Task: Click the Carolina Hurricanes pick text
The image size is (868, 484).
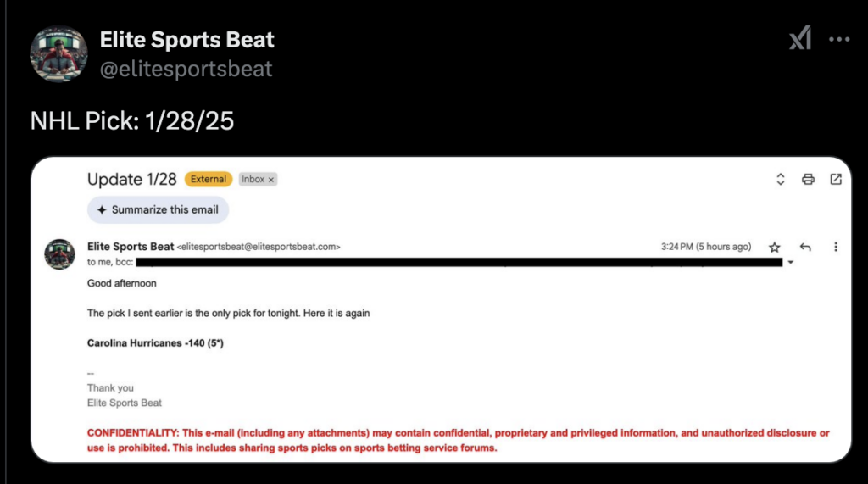Action: click(155, 343)
